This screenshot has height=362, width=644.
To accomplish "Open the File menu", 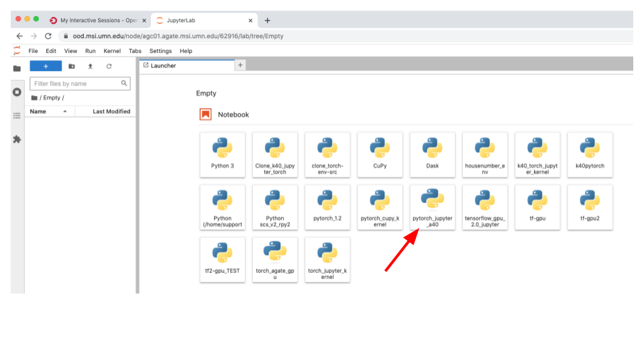I will coord(33,51).
